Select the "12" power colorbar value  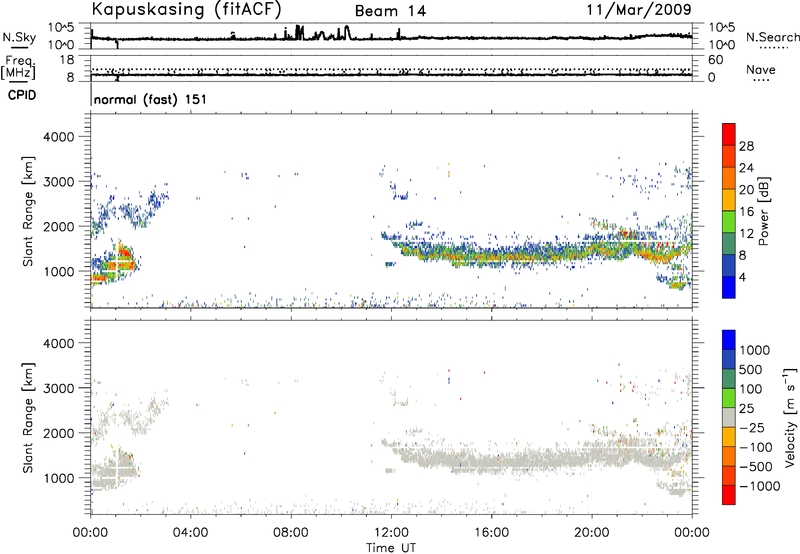[x=746, y=234]
